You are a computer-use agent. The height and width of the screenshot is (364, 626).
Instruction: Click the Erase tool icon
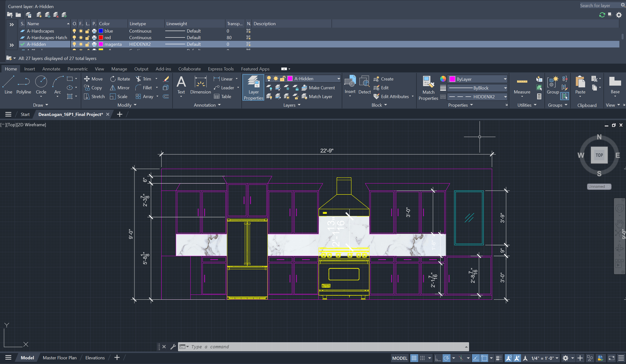[x=166, y=79]
